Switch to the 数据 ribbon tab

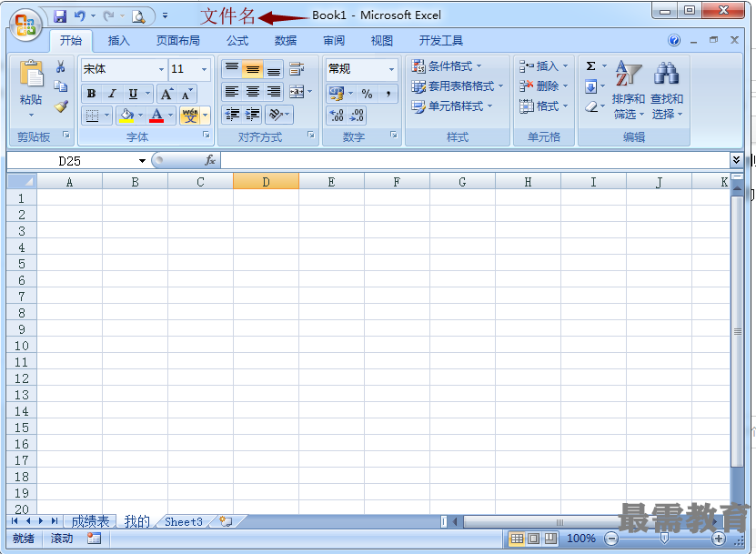coord(286,41)
